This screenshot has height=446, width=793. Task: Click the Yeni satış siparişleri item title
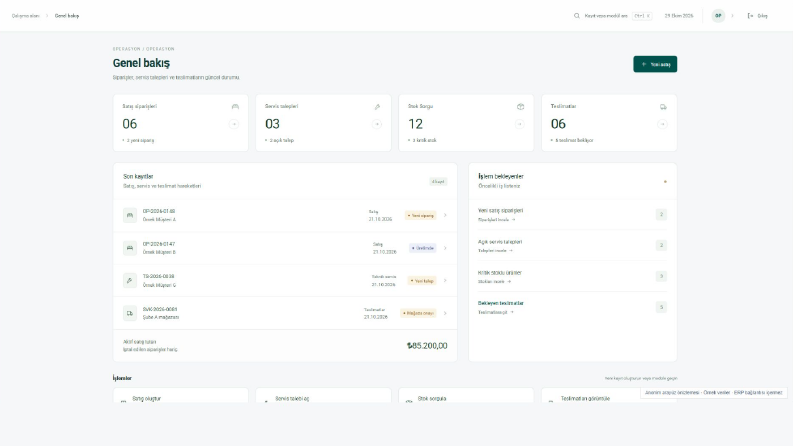point(500,210)
